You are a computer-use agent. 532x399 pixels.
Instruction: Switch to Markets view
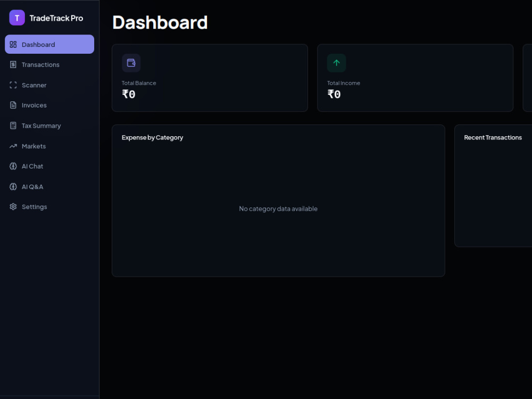point(49,146)
